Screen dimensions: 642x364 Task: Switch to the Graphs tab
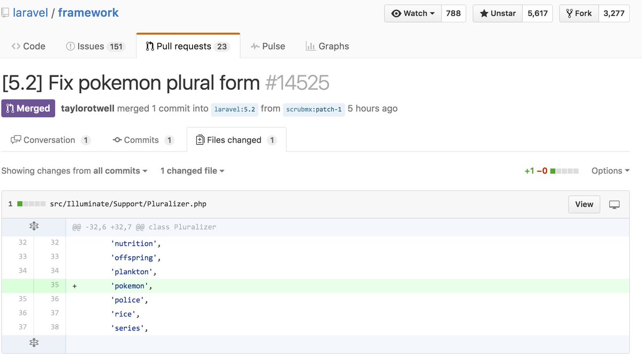pos(327,47)
